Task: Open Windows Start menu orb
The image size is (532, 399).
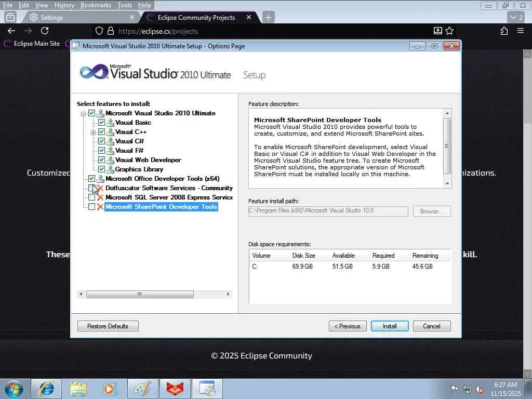Action: tap(14, 389)
